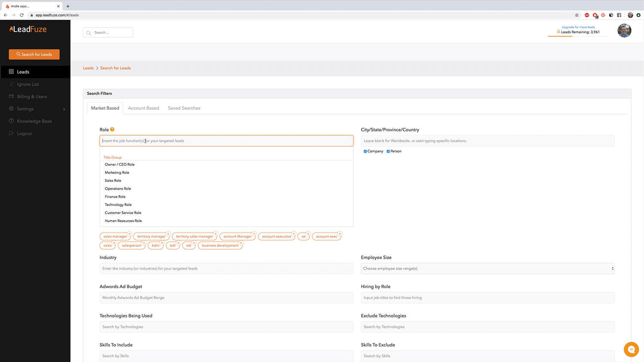
Task: Open Ignore List in the sidebar
Action: (x=28, y=84)
